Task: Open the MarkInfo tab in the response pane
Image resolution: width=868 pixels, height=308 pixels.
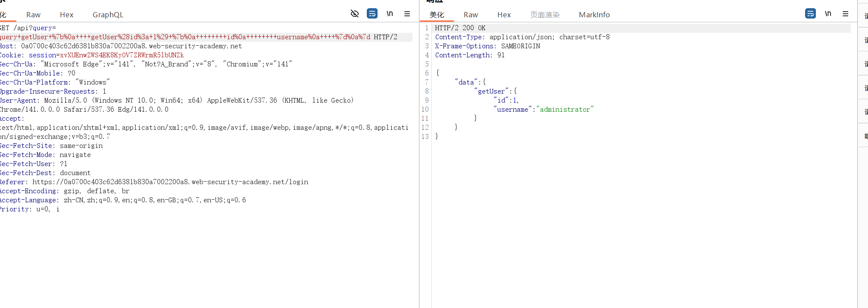Action: 594,15
